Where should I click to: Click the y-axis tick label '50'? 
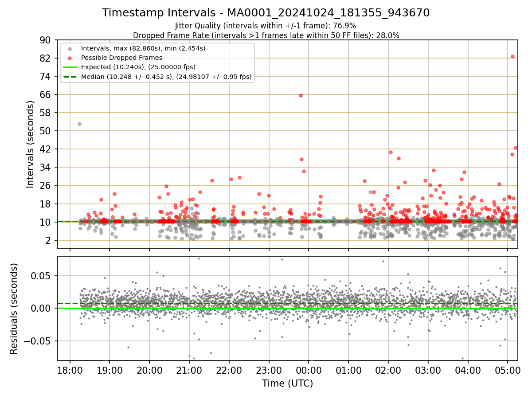[46, 131]
